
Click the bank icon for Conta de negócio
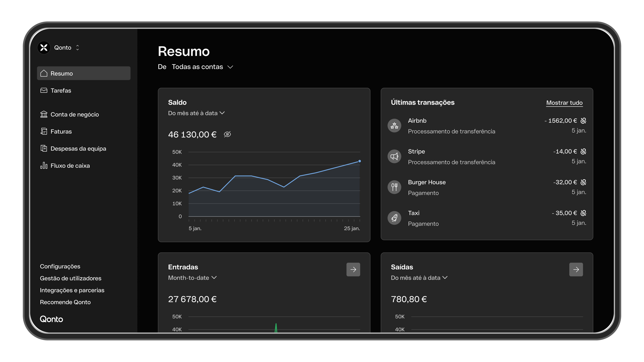pos(44,114)
